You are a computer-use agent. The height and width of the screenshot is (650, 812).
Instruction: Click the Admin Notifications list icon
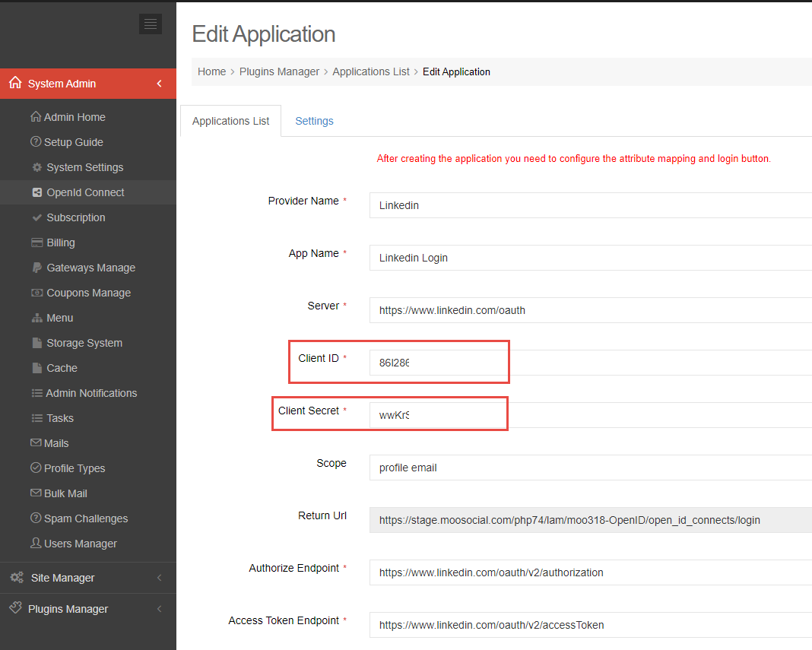(36, 393)
